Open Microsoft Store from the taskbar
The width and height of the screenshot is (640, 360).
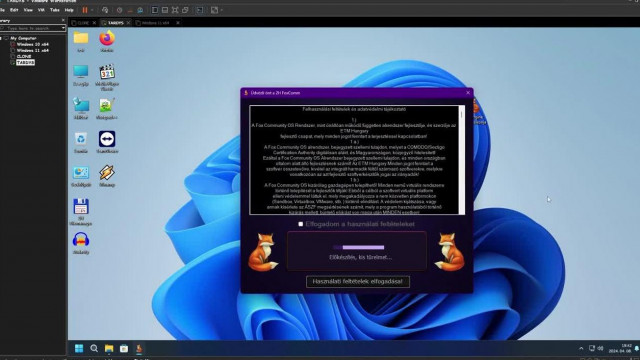click(124, 348)
